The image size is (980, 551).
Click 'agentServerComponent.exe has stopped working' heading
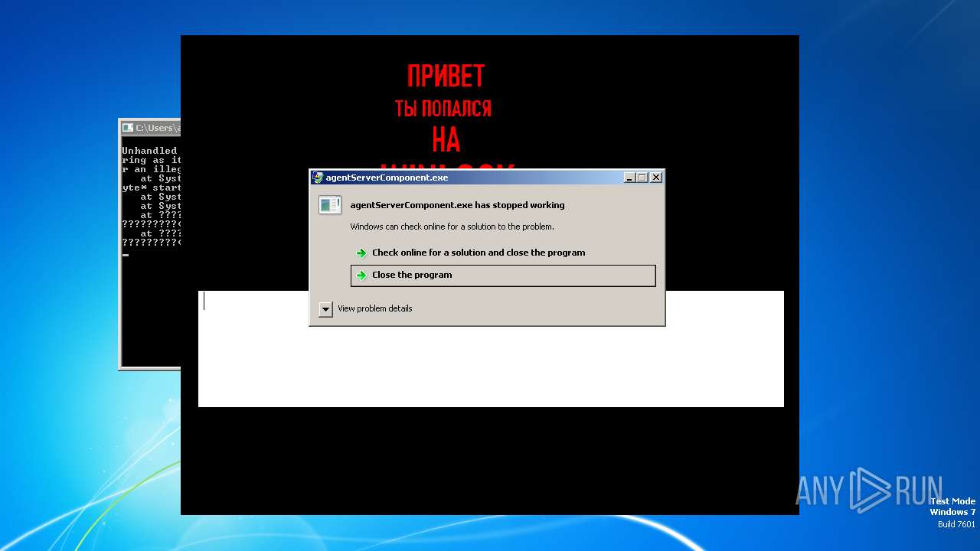coord(457,205)
